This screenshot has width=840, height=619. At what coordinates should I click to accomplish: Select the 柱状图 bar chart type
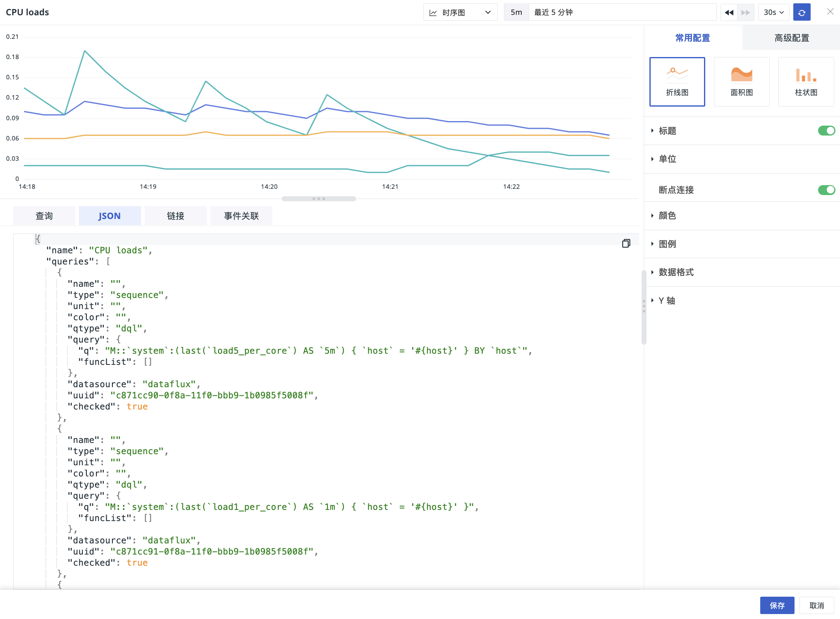[x=806, y=82]
